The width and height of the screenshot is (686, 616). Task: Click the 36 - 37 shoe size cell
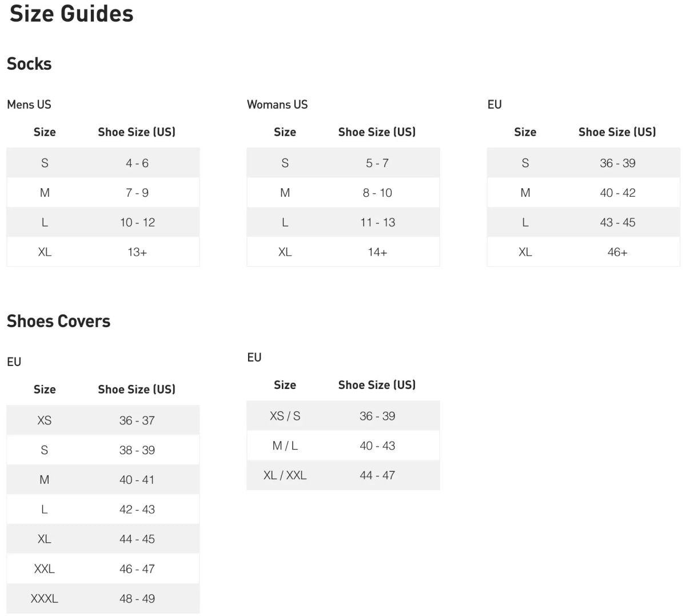pos(137,420)
